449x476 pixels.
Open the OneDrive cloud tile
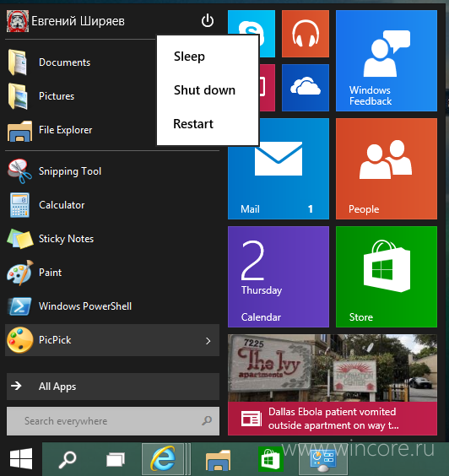[306, 88]
